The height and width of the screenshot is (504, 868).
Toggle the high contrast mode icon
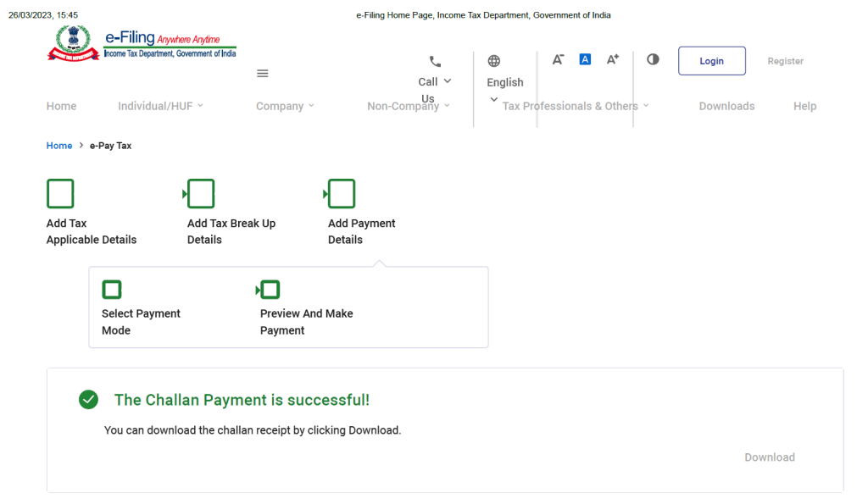pos(653,59)
